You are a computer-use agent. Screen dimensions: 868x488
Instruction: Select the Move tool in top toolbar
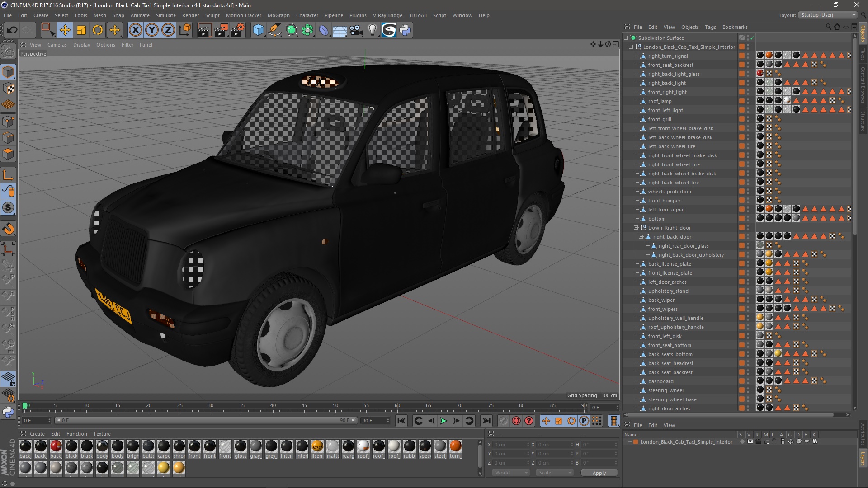click(65, 30)
